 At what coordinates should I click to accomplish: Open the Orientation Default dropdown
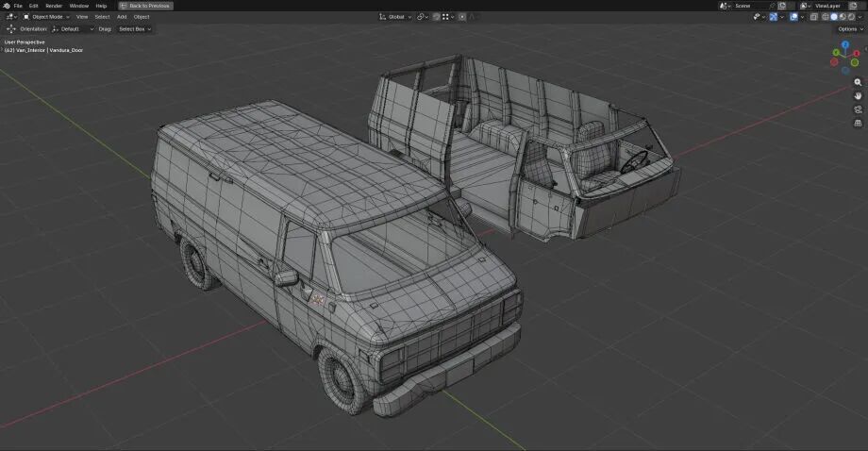(73, 28)
